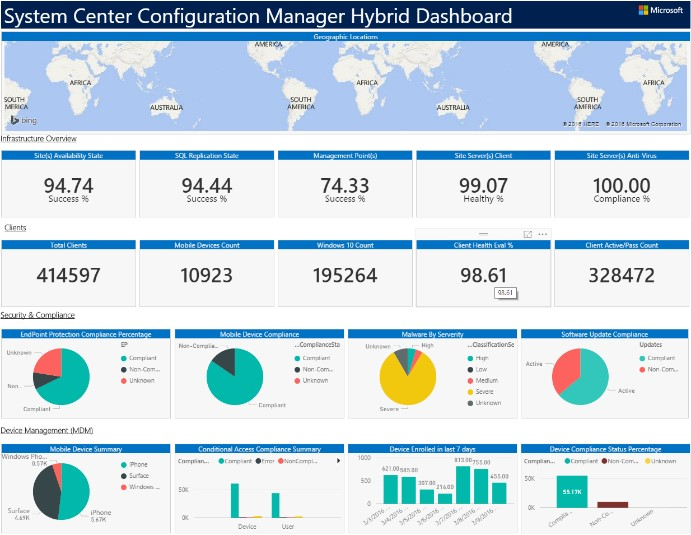Select teal Compliant slice in Mobile Device Compliance

click(x=238, y=381)
